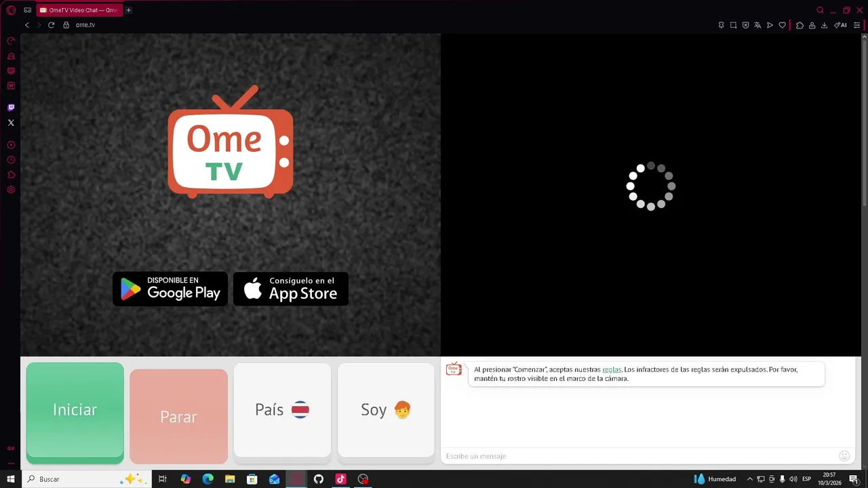868x488 pixels.
Task: Take a snapshot with the capture icon
Action: [733, 25]
